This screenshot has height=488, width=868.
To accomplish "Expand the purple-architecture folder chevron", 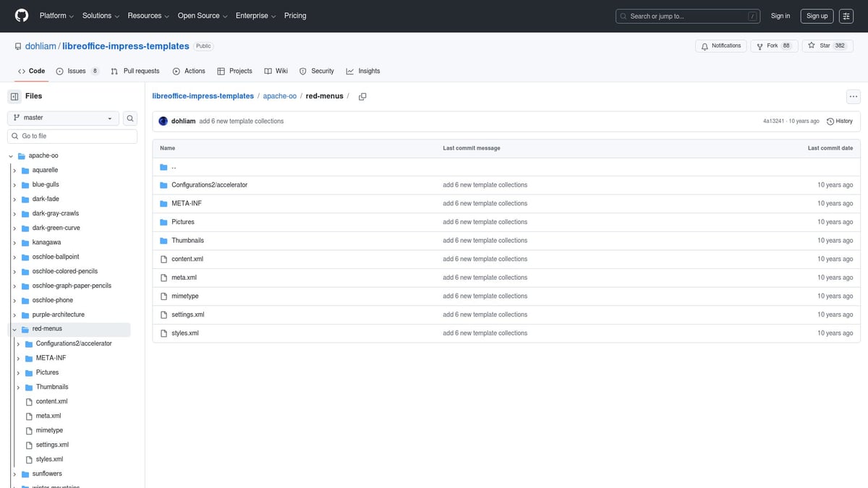I will pyautogui.click(x=14, y=314).
